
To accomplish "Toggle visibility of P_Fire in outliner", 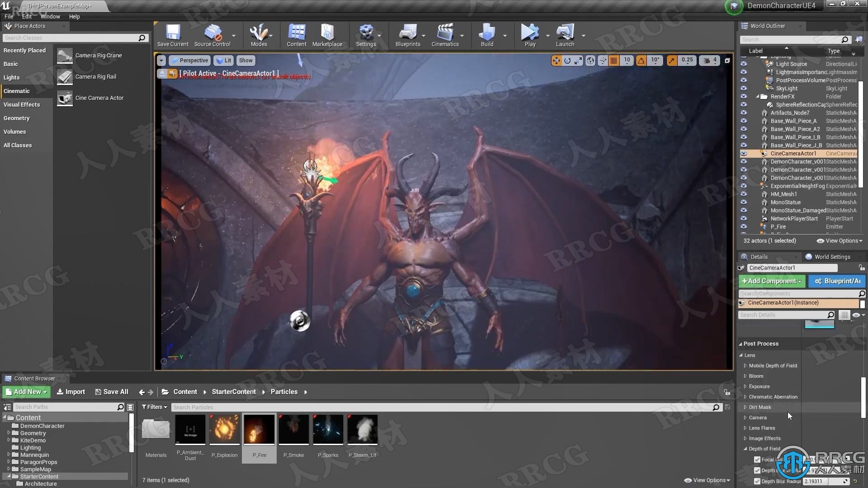I will point(743,226).
